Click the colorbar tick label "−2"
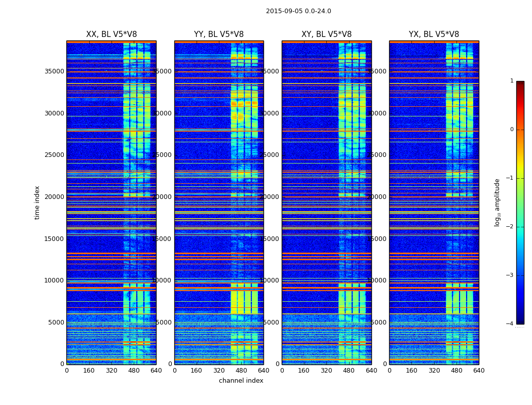The width and height of the screenshot is (532, 405). 510,227
